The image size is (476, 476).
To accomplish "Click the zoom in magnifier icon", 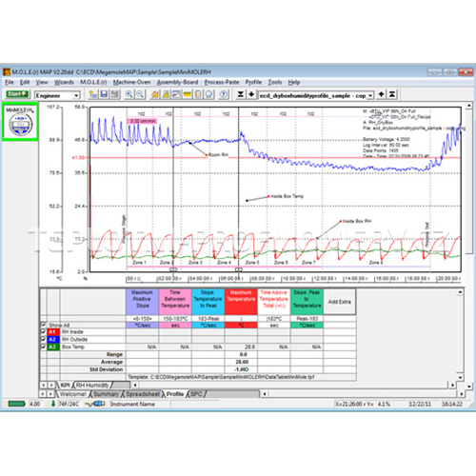I will [129, 94].
